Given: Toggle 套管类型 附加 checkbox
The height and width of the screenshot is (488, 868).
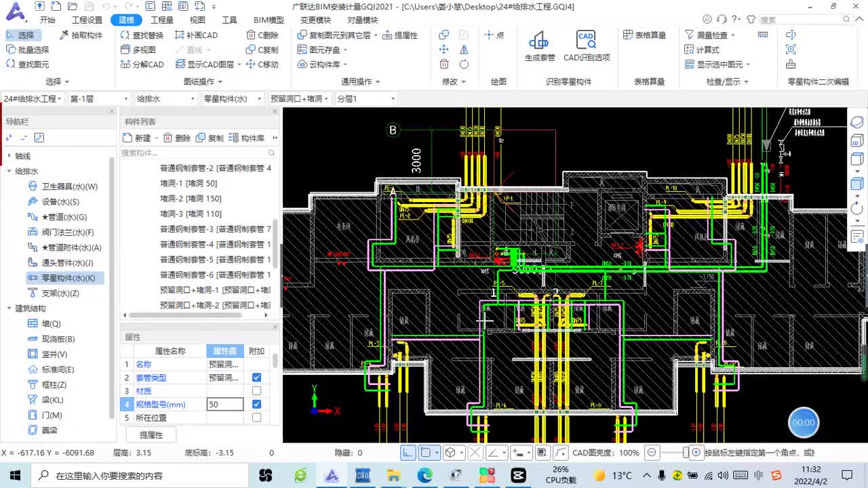Looking at the screenshot, I should (x=256, y=378).
